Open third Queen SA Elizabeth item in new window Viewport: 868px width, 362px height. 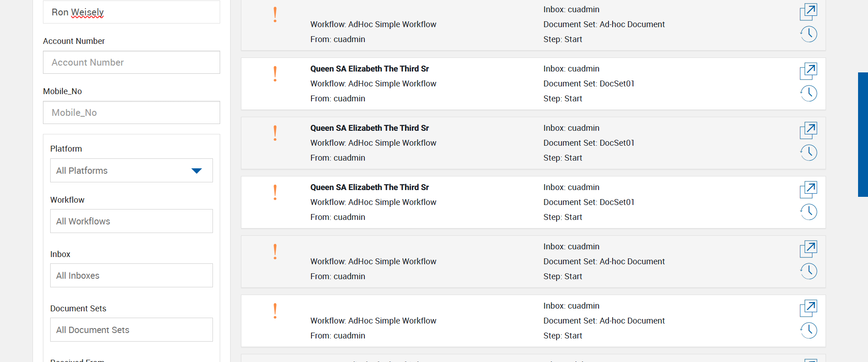click(x=808, y=190)
